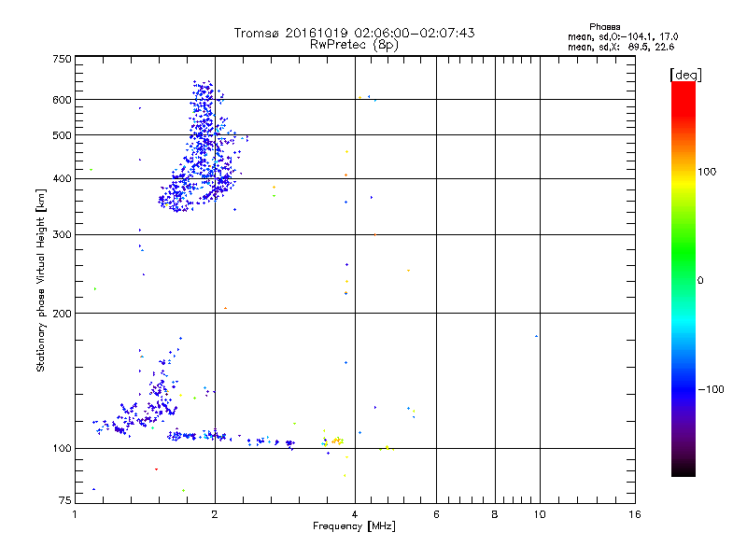The width and height of the screenshot is (747, 560).
Task: Click the phase colorbar's red top region
Action: (684, 98)
